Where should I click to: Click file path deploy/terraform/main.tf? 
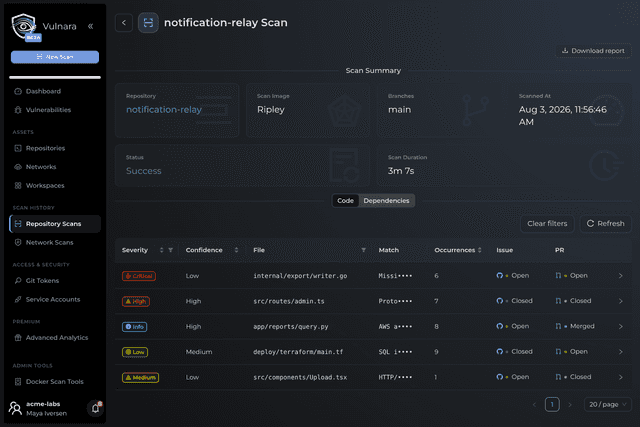298,352
